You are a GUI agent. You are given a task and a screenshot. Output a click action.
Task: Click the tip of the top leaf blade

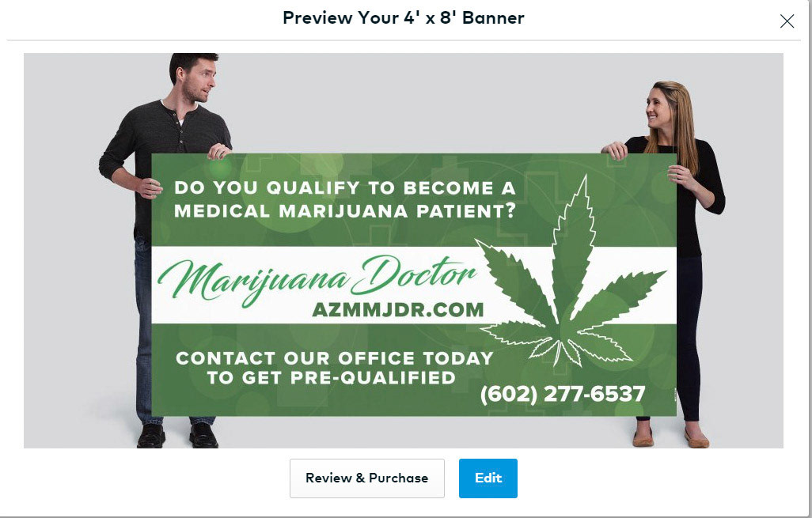[585, 179]
